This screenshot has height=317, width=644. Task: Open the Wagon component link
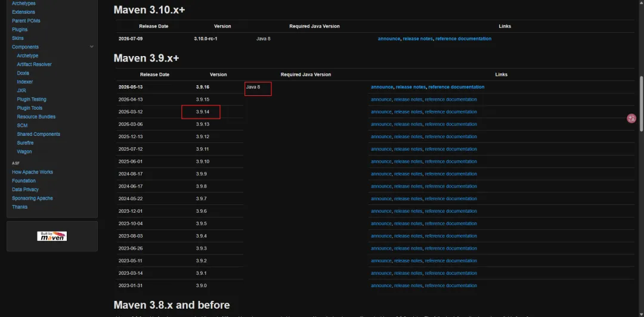(24, 151)
